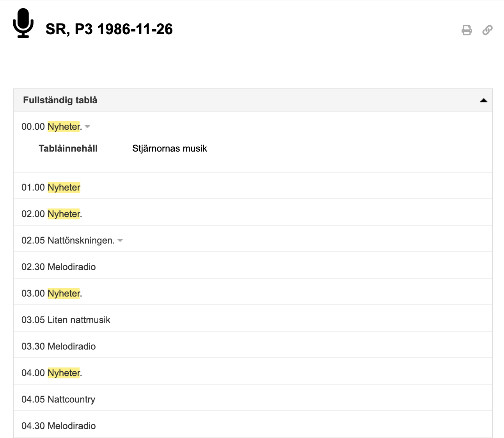
Task: Click the 03.30 Melodiradio row
Action: pyautogui.click(x=59, y=346)
